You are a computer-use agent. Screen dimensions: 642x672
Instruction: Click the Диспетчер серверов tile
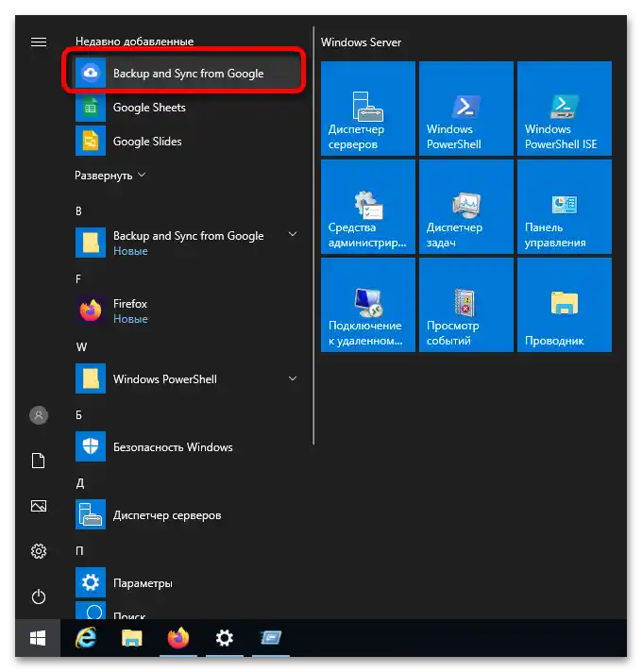(368, 109)
